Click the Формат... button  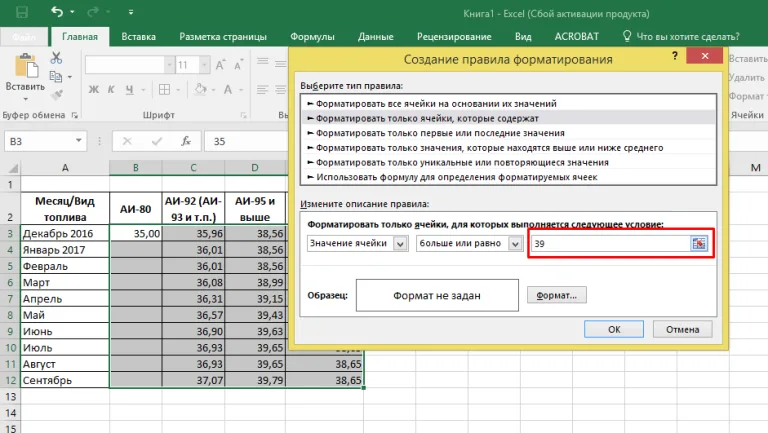tap(557, 295)
